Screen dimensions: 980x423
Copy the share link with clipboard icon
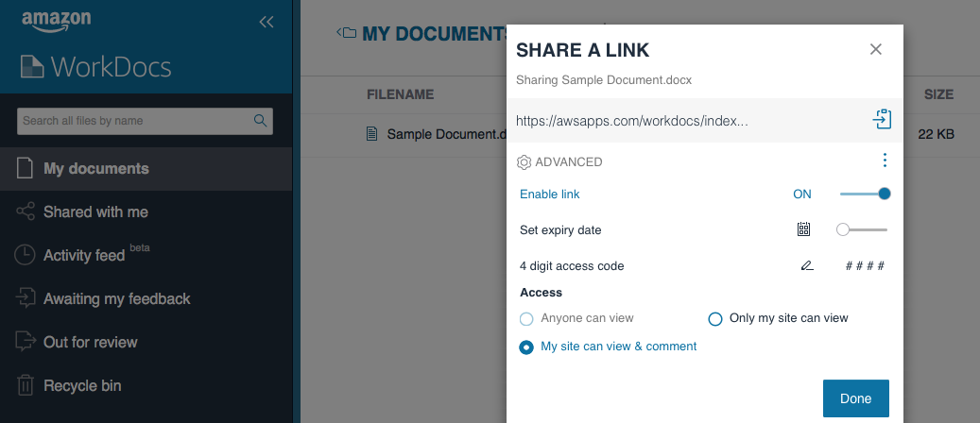(882, 119)
